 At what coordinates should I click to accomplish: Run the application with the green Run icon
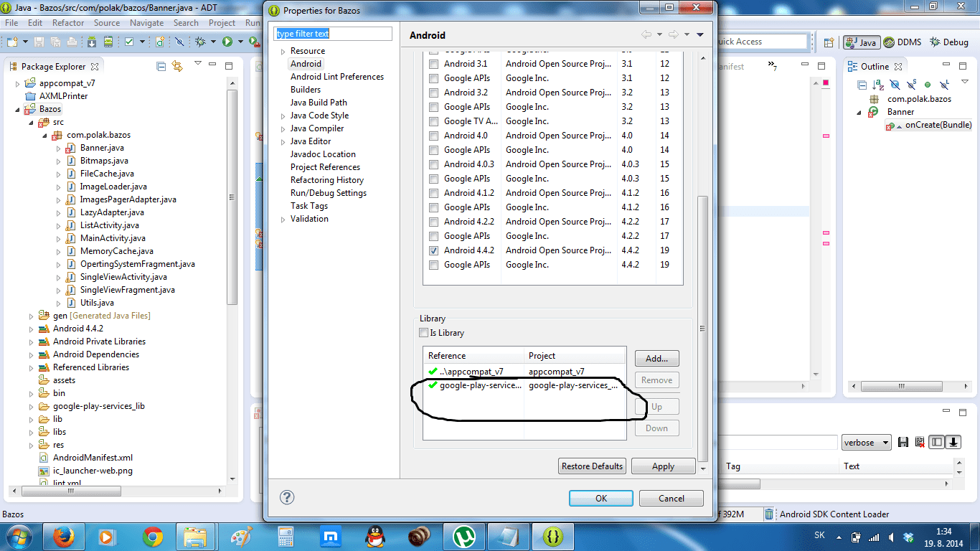coord(226,42)
